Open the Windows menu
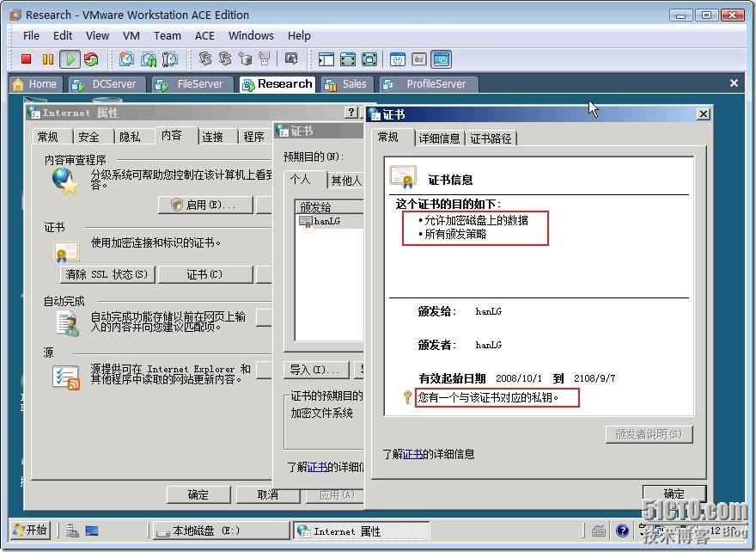 [251, 36]
